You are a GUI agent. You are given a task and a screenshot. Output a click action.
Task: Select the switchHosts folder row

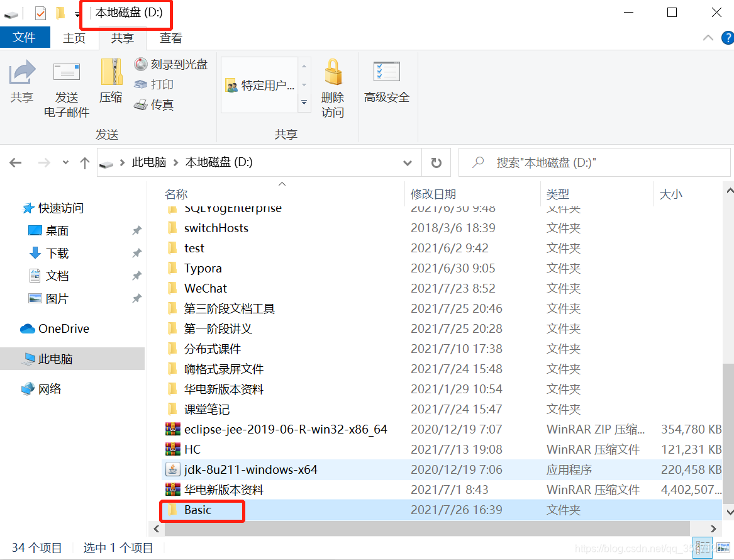click(442, 228)
